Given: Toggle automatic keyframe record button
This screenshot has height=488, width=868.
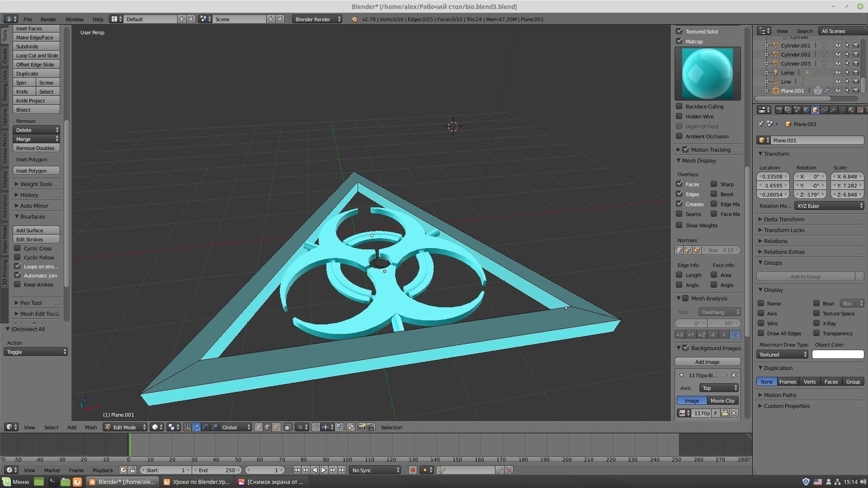Looking at the screenshot, I should 412,470.
